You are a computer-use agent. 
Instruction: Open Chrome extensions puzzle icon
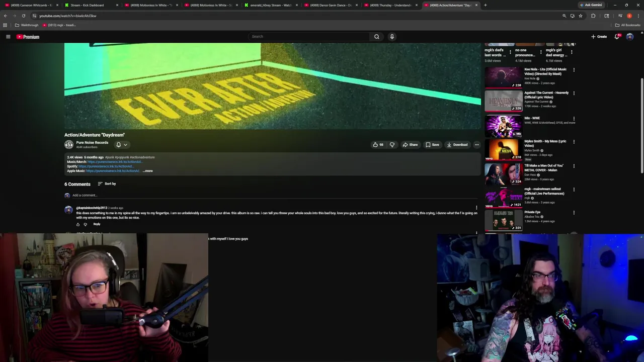[x=593, y=16]
